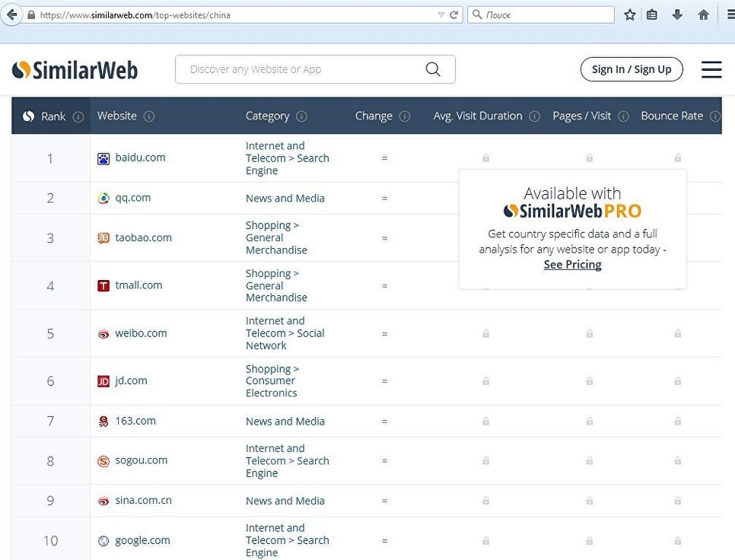Open the Sign In / Sign Up button
Viewport: 735px width, 560px height.
click(632, 69)
